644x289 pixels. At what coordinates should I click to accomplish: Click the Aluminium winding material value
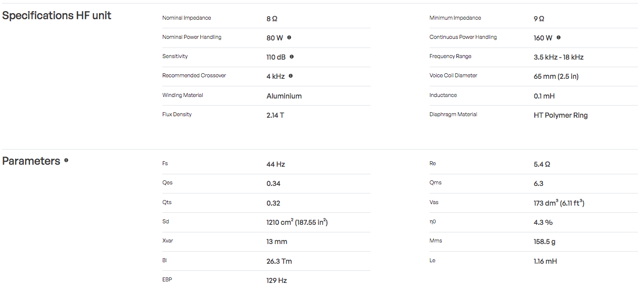(284, 96)
